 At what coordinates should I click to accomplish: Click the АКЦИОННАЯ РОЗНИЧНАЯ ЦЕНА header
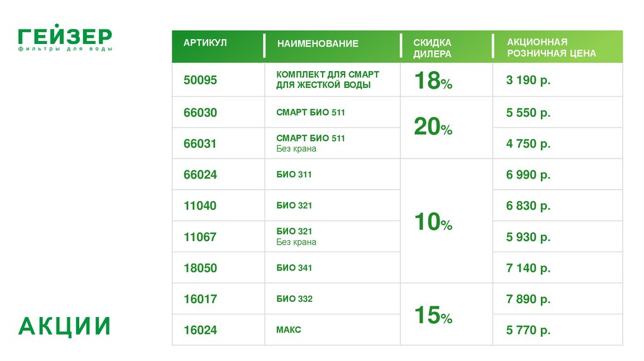pyautogui.click(x=552, y=47)
